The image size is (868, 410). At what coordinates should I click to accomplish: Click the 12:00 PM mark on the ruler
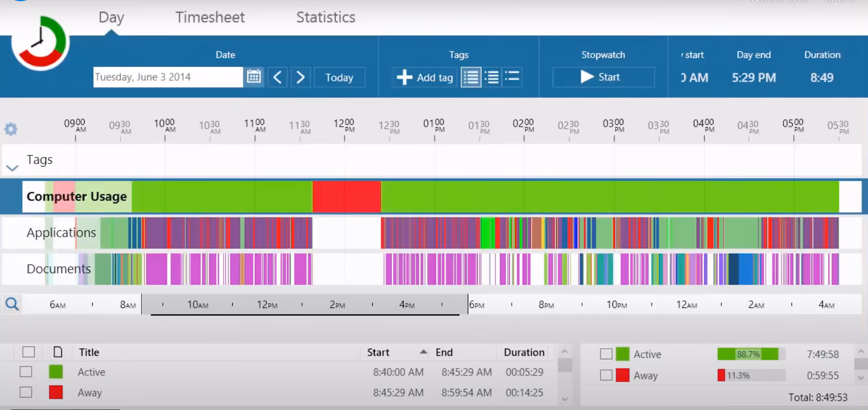[x=344, y=125]
